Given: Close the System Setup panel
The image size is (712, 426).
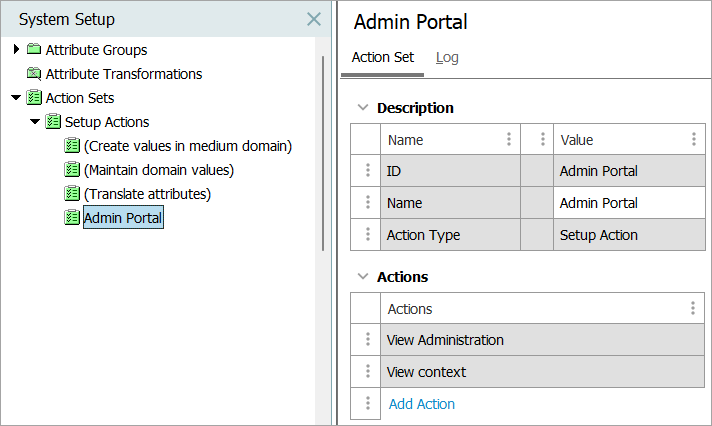Looking at the screenshot, I should tap(313, 19).
